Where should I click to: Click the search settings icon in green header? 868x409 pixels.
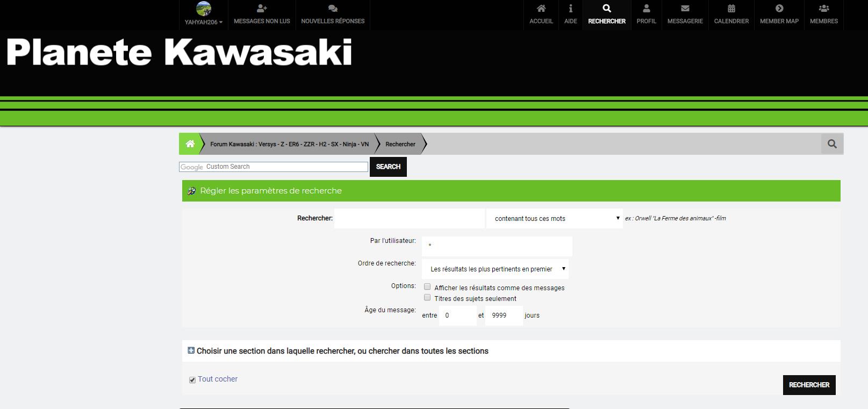[191, 191]
